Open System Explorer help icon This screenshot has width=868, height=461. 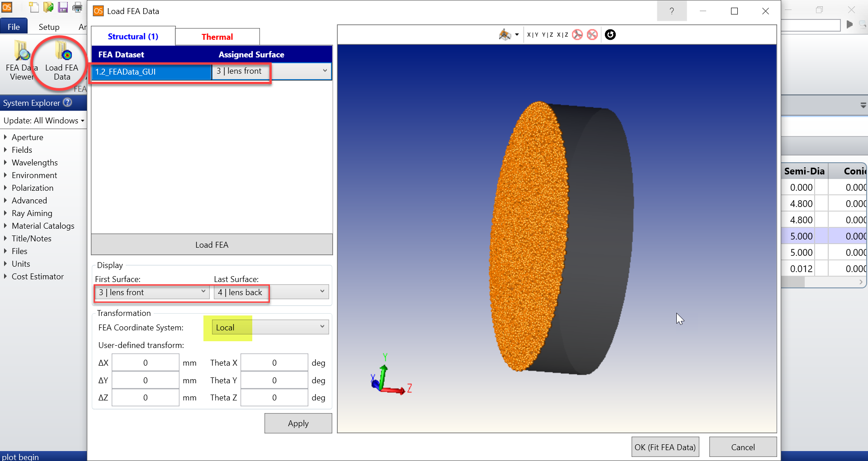coord(67,103)
